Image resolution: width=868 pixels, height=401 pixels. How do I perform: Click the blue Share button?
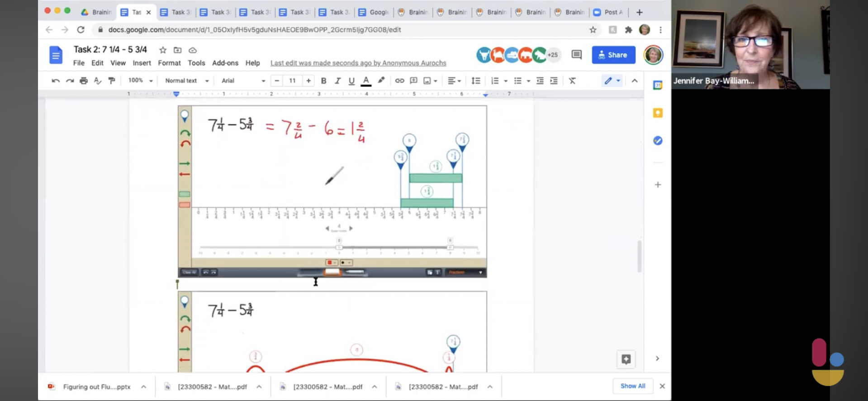pyautogui.click(x=613, y=55)
